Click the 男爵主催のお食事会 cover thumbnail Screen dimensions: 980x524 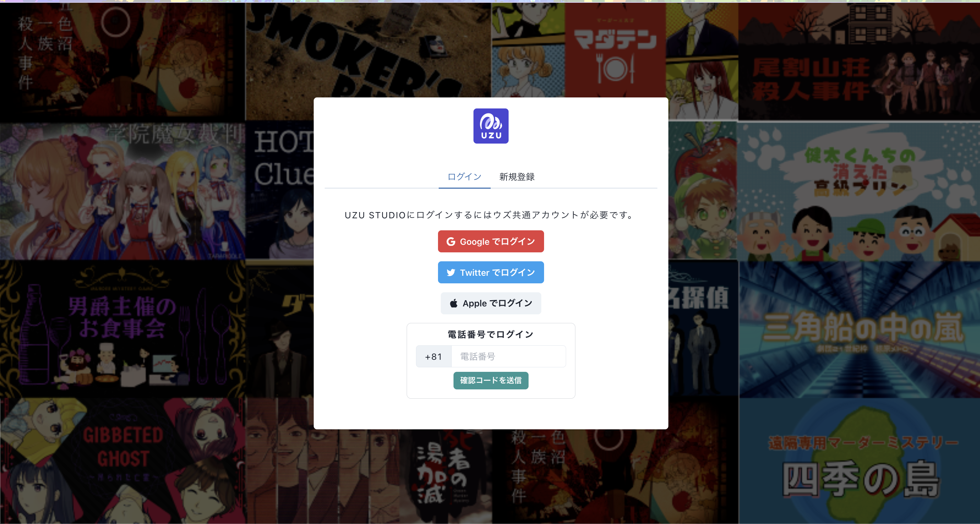123,329
